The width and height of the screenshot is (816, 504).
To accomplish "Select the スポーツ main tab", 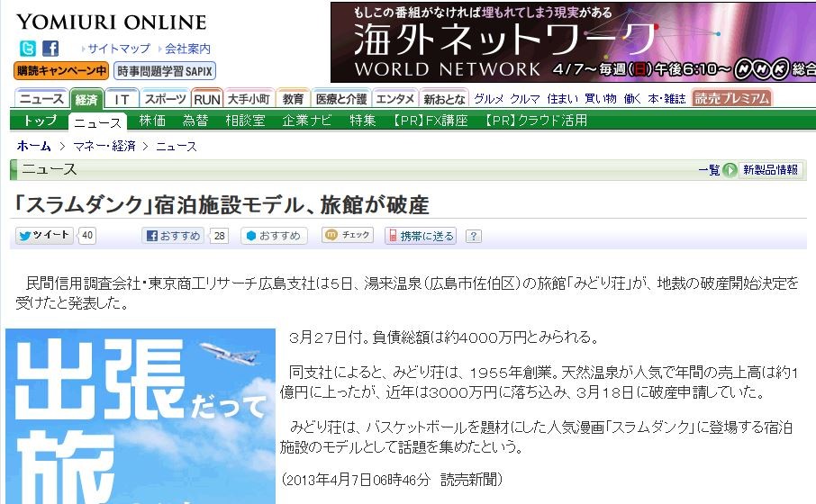I will coord(166,99).
